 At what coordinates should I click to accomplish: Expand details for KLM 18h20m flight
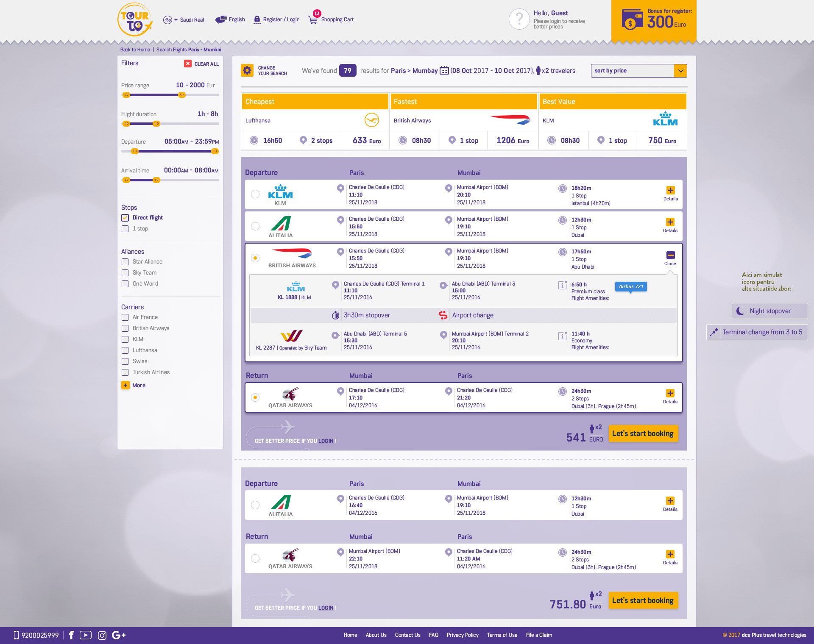[x=671, y=193]
